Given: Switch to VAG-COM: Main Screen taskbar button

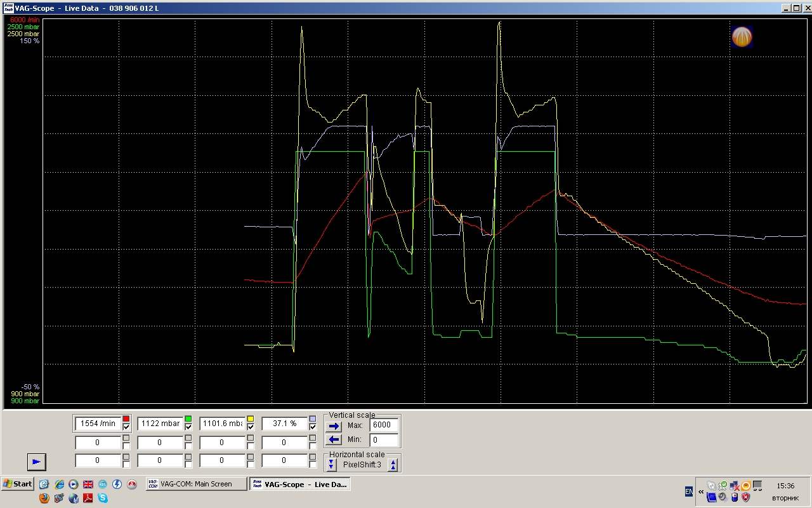Looking at the screenshot, I should (195, 484).
